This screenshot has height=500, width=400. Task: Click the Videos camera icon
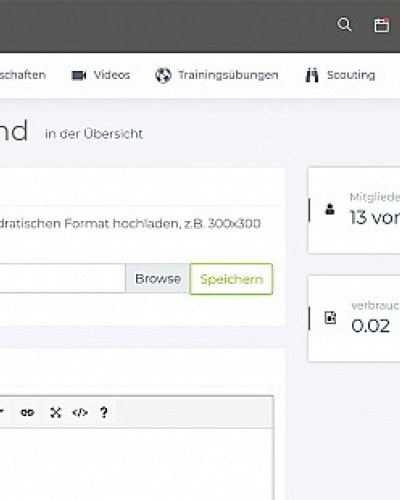click(x=79, y=75)
